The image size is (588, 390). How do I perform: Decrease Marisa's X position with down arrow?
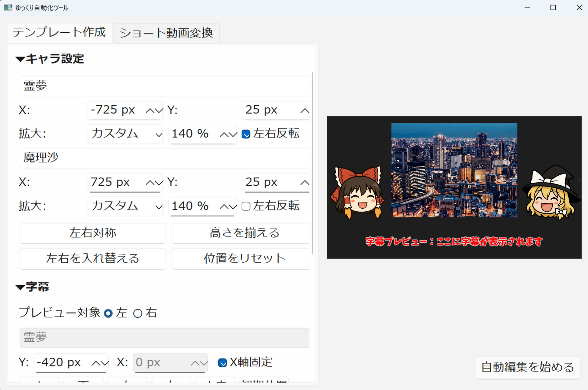tap(159, 183)
